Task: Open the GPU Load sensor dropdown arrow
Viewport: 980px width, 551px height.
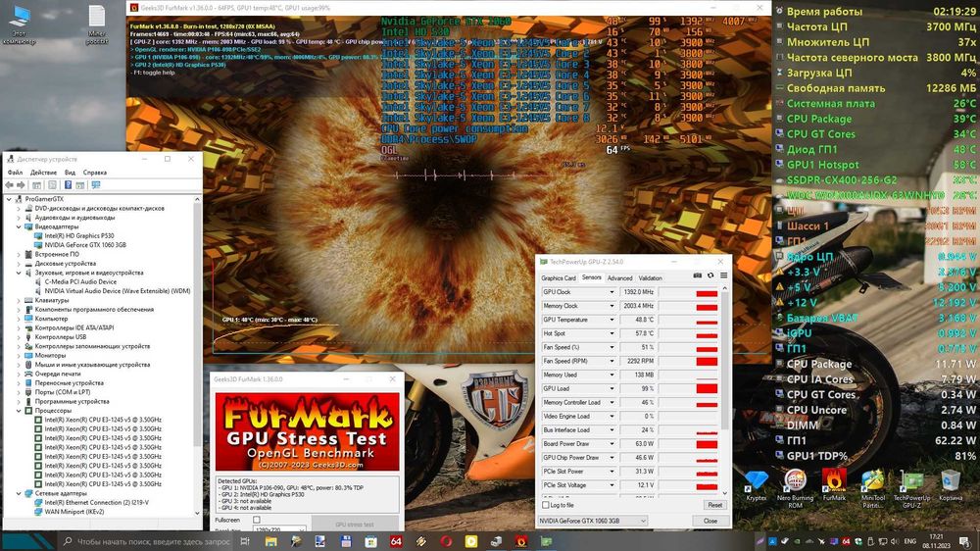Action: [612, 388]
